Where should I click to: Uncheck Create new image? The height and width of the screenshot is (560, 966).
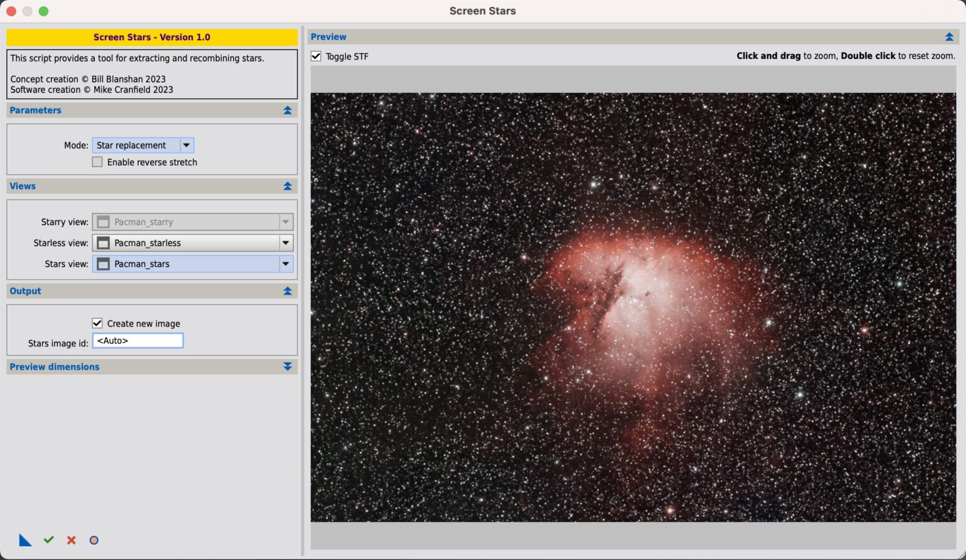pos(97,323)
